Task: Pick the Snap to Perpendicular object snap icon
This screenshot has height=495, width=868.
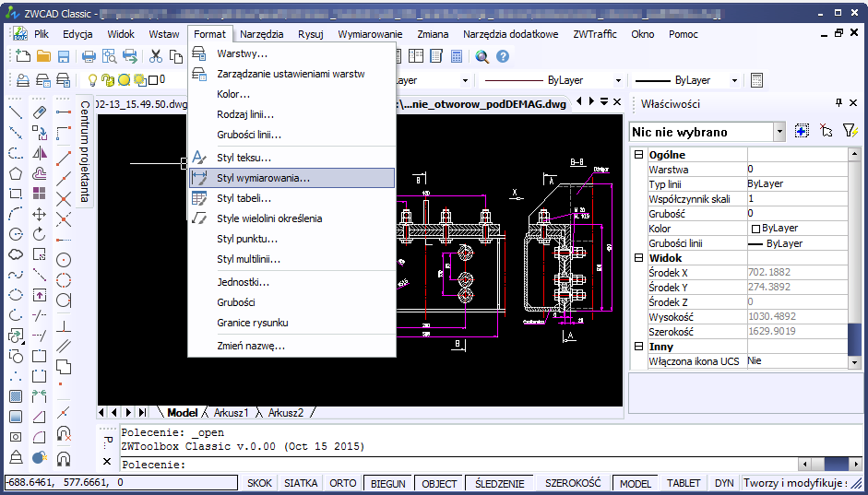Action: (64, 325)
